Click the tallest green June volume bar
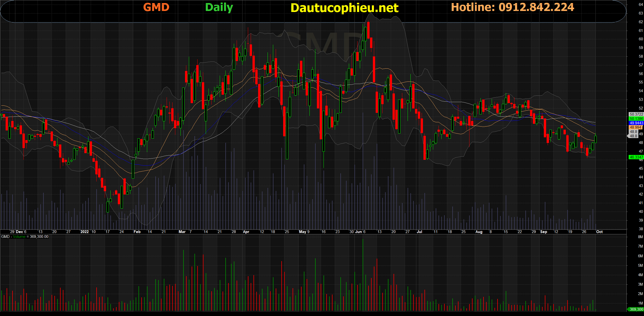The image size is (644, 316). (363, 274)
